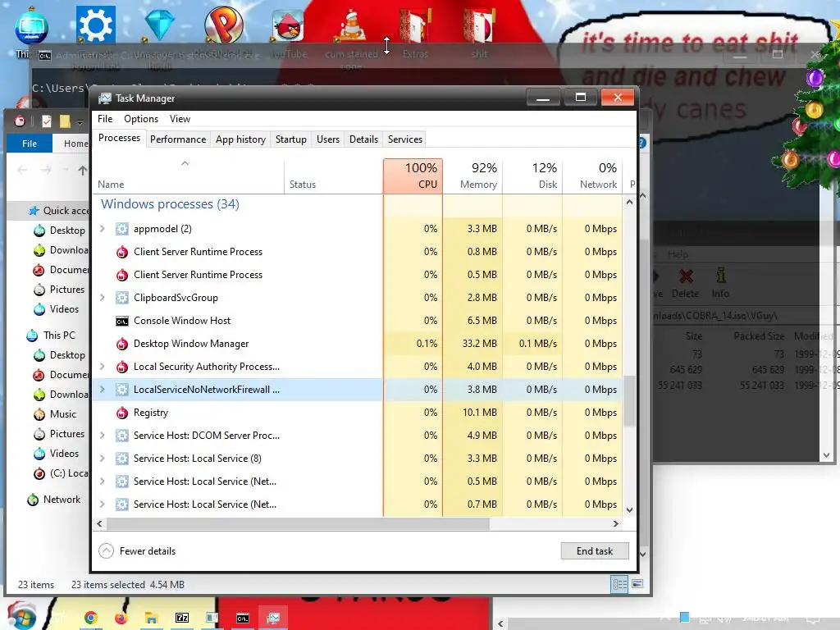Click Explorer's New folder quick-access icon
The height and width of the screenshot is (630, 840).
(65, 121)
